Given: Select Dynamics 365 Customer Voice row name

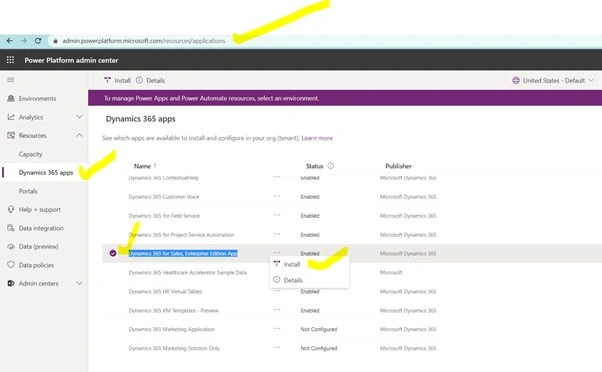Looking at the screenshot, I should point(164,197).
